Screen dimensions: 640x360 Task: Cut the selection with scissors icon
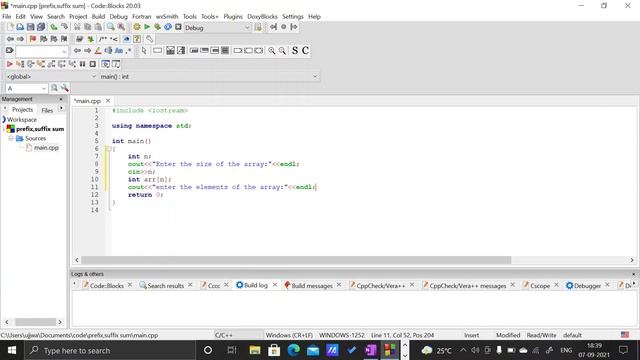pos(77,27)
